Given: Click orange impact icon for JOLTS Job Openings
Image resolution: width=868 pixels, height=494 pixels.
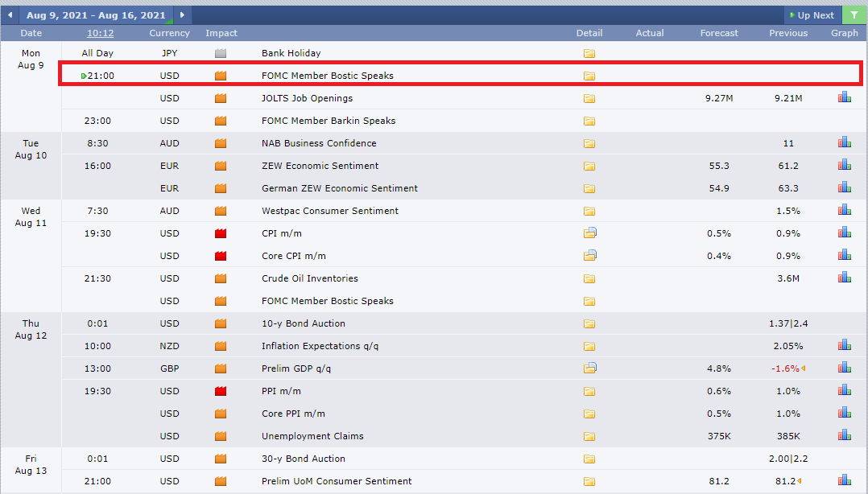Looking at the screenshot, I should click(221, 98).
